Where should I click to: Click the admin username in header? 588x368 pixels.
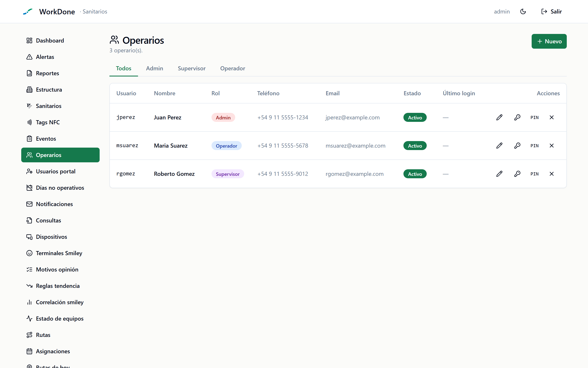[501, 11]
